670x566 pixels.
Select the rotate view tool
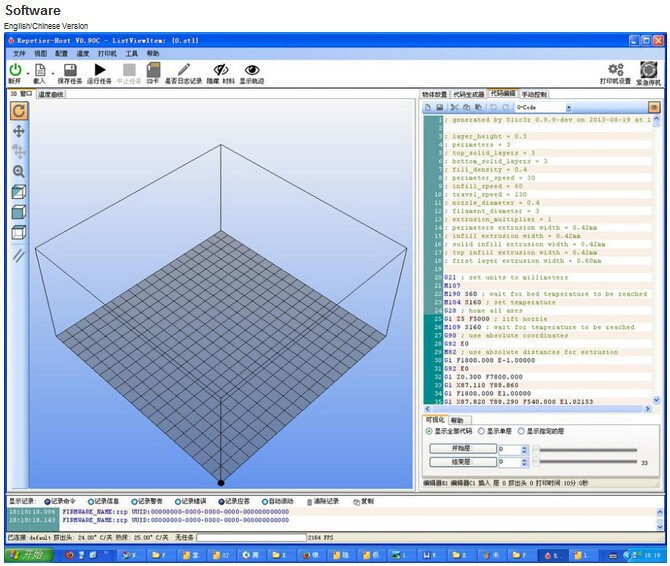(x=18, y=110)
